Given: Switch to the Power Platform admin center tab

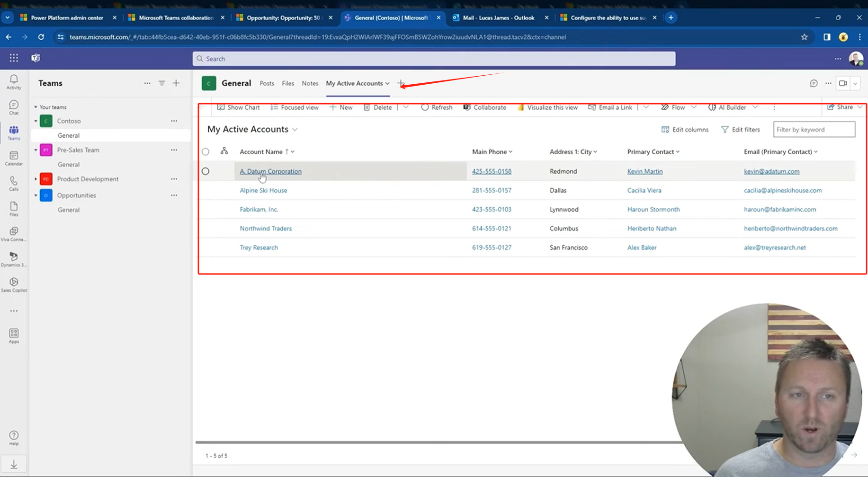Looking at the screenshot, I should pos(68,18).
